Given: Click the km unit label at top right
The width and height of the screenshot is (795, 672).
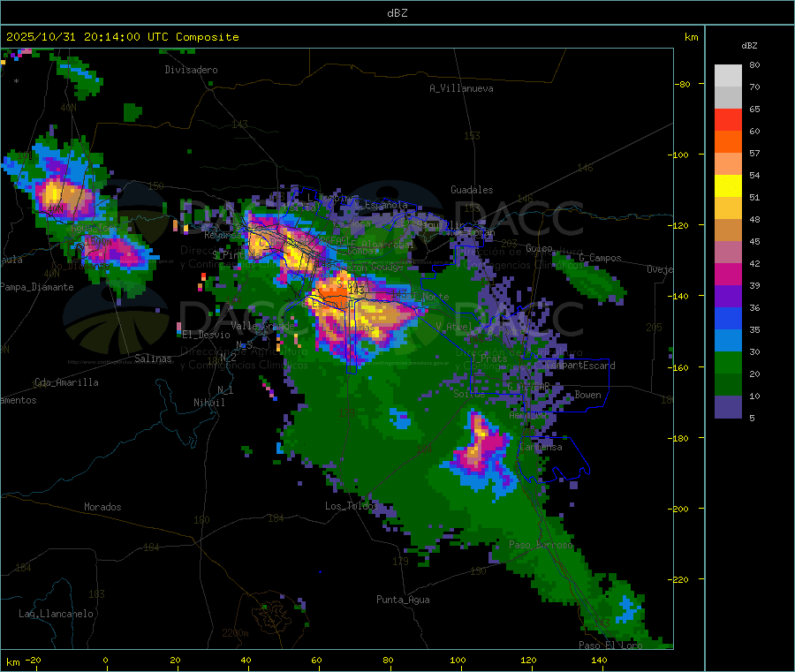Looking at the screenshot, I should 691,37.
